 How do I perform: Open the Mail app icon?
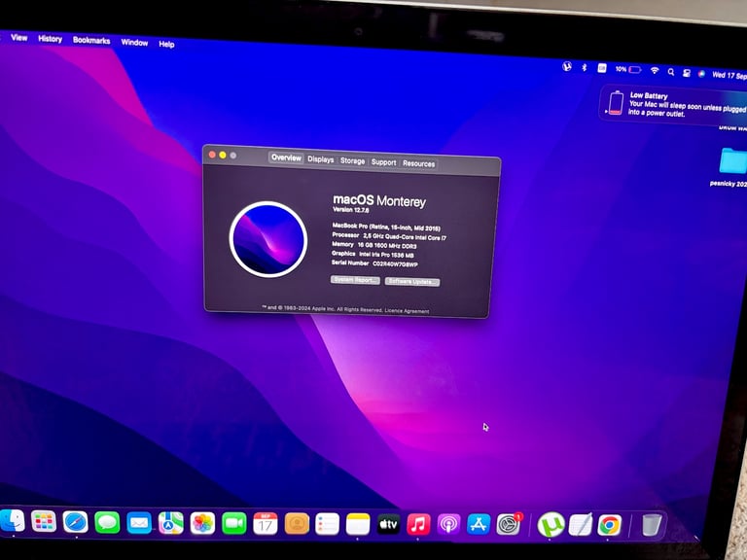139,523
